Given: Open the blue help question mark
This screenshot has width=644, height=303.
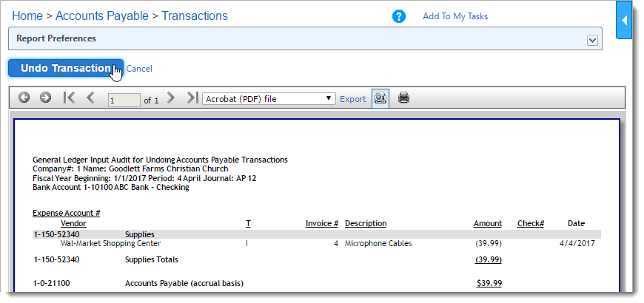Looking at the screenshot, I should click(399, 16).
